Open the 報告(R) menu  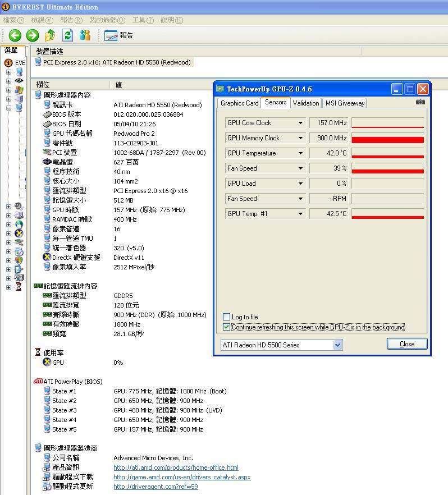pyautogui.click(x=71, y=20)
